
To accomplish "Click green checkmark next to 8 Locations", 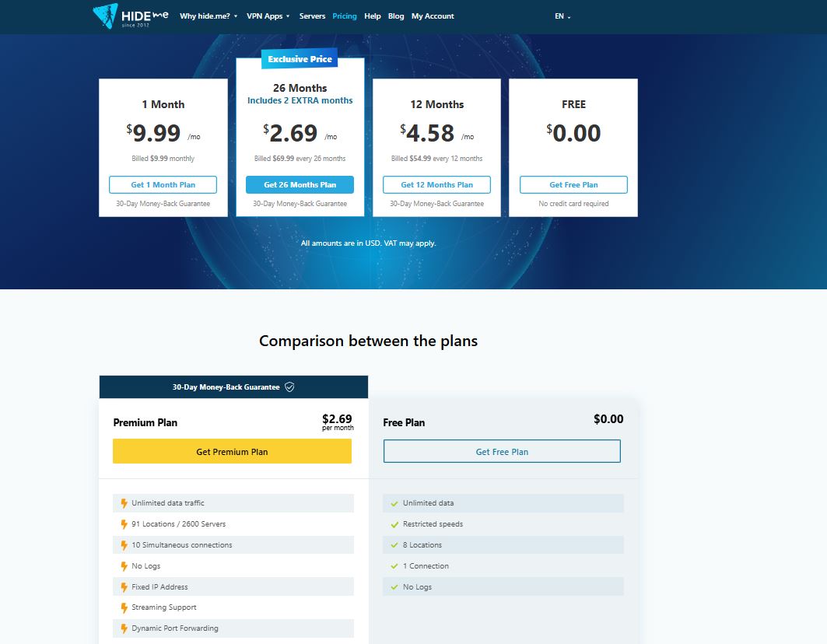I will [x=394, y=545].
